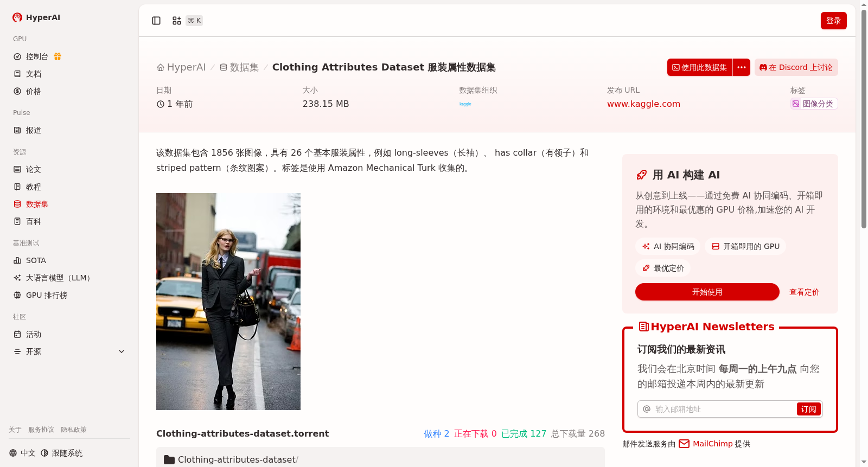Expand the 开源 sidebar chevron
The height and width of the screenshot is (467, 868).
[122, 351]
